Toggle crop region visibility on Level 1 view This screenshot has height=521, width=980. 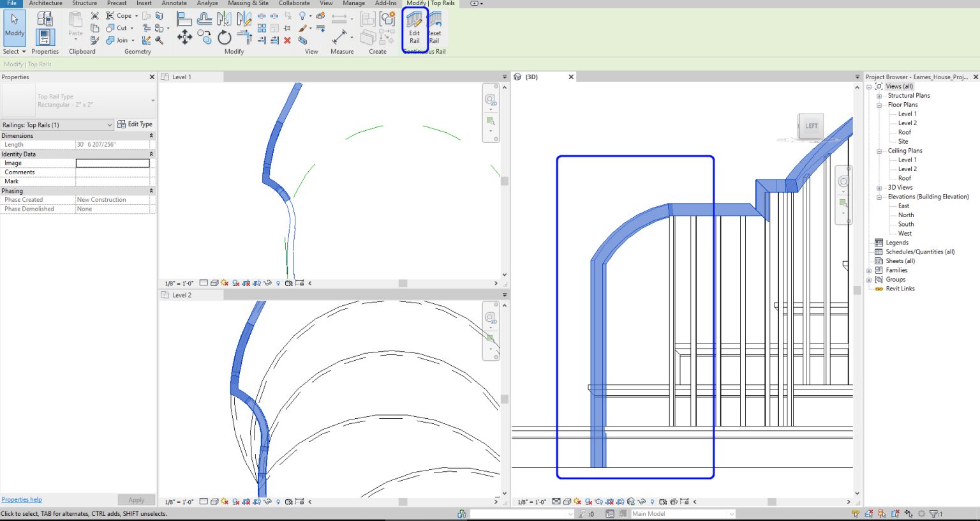click(257, 283)
